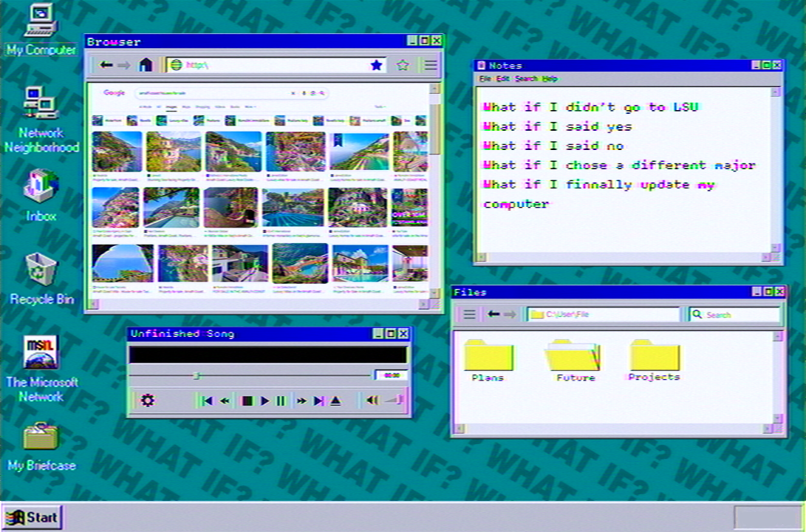Click the globe icon in address bar
The height and width of the screenshot is (532, 806).
tap(177, 65)
